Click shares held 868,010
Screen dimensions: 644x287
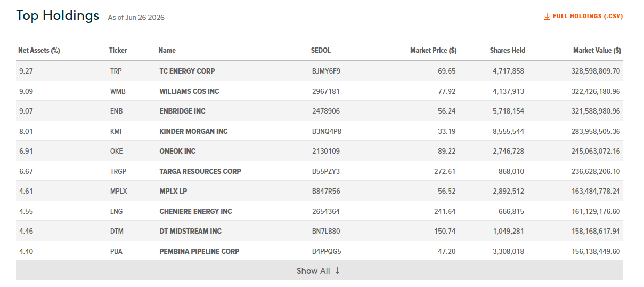tap(512, 171)
